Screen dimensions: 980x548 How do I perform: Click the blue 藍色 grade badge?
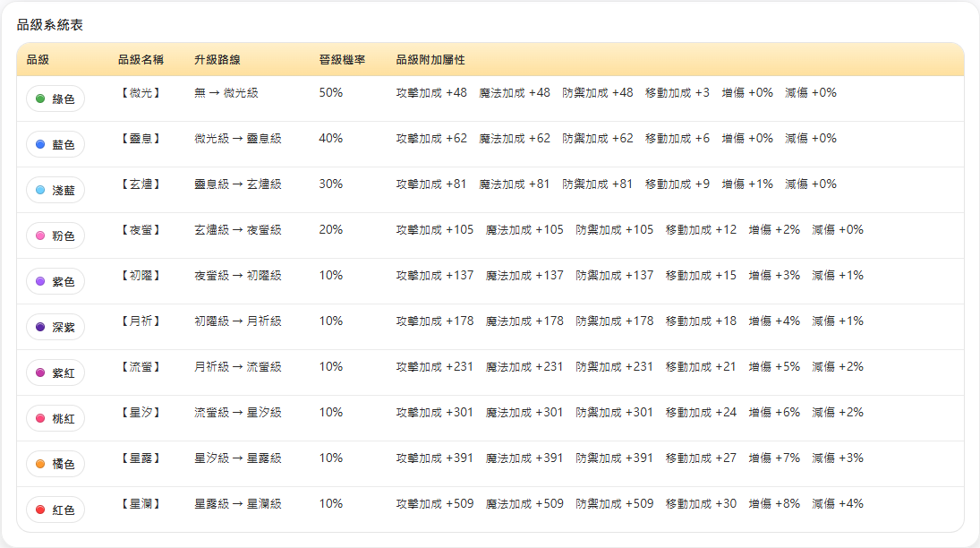tap(55, 144)
